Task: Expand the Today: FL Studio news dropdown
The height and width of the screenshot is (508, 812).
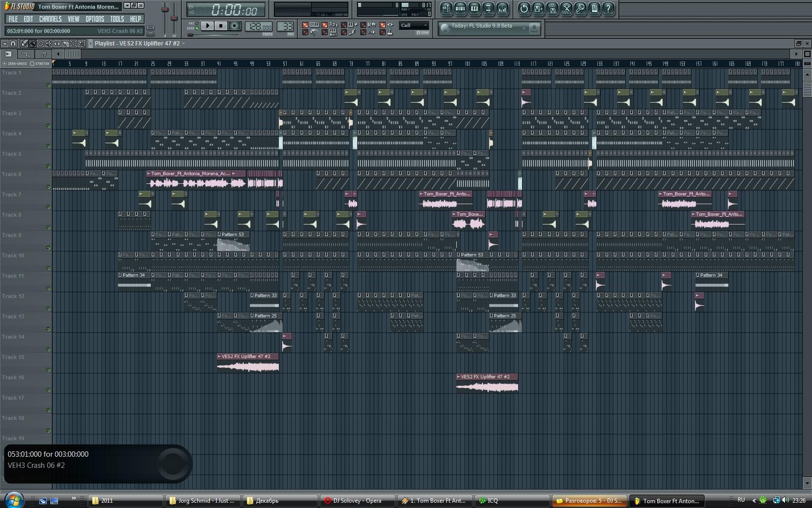Action: pyautogui.click(x=524, y=29)
